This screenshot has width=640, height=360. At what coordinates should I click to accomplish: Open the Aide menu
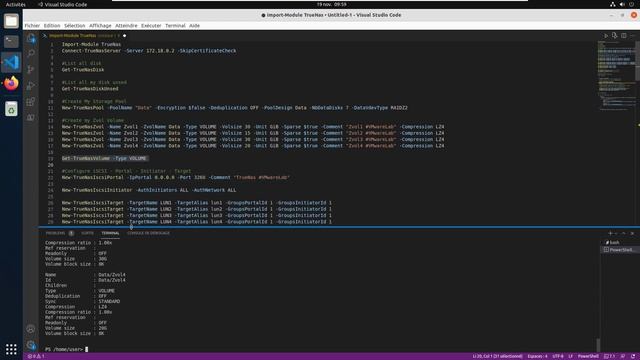pyautogui.click(x=194, y=25)
